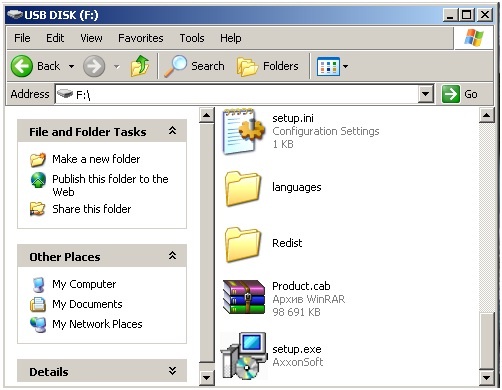Select the languages folder icon
This screenshot has height=390, width=502.
[x=243, y=188]
